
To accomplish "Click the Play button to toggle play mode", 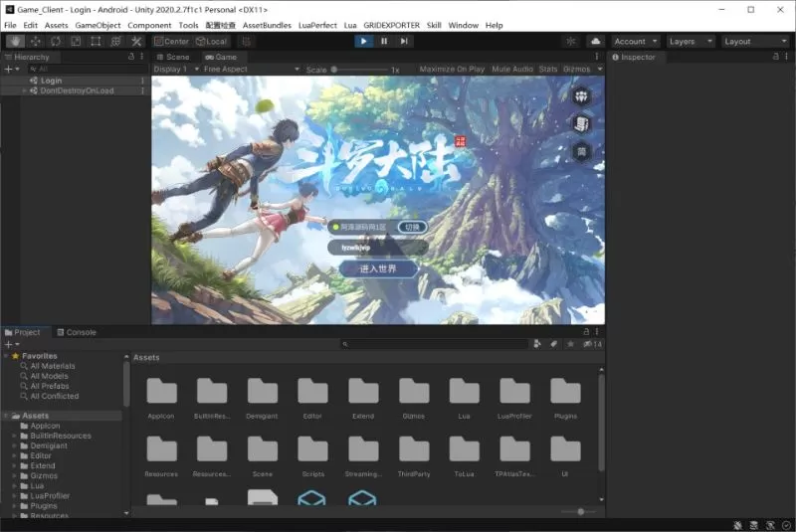I will 364,41.
